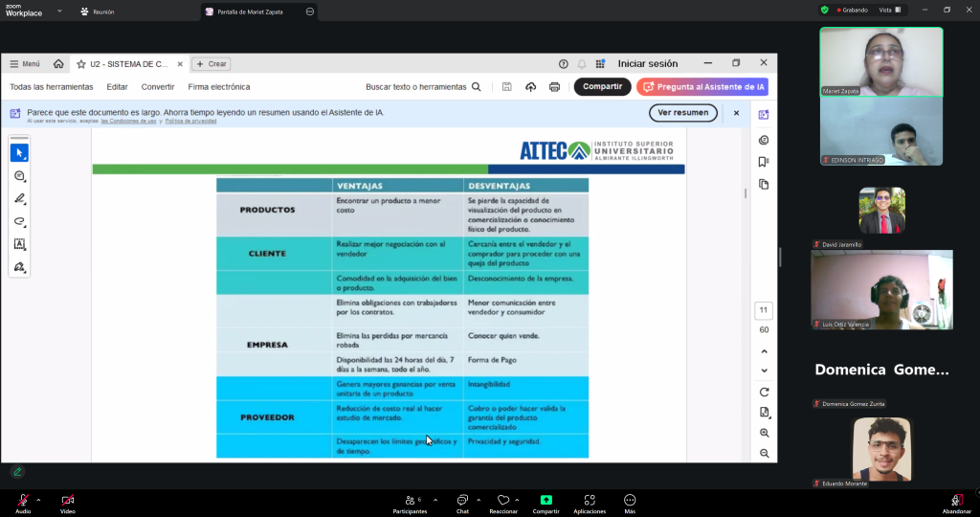Star the U2 - SISTEMA DE C... document tab

click(81, 64)
